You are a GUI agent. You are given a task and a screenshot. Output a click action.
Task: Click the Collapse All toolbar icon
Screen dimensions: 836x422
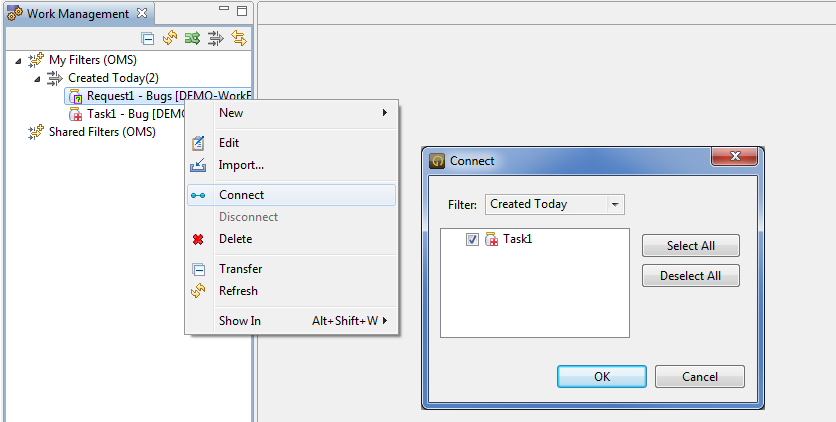pos(148,39)
